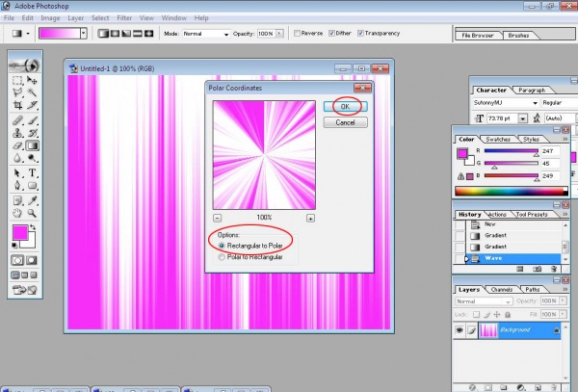Select the Lasso tool
The height and width of the screenshot is (392, 578).
tap(17, 92)
